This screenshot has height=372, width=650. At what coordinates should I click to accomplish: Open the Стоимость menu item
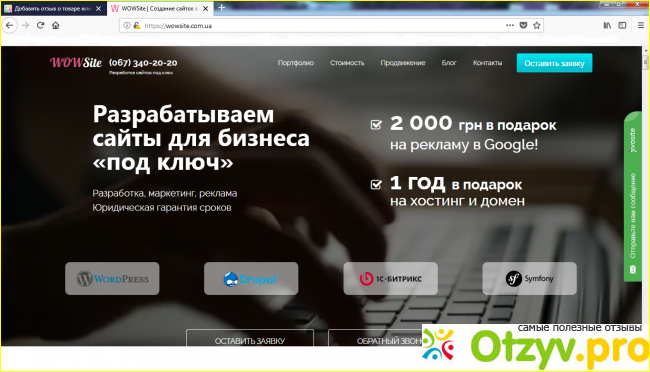347,63
